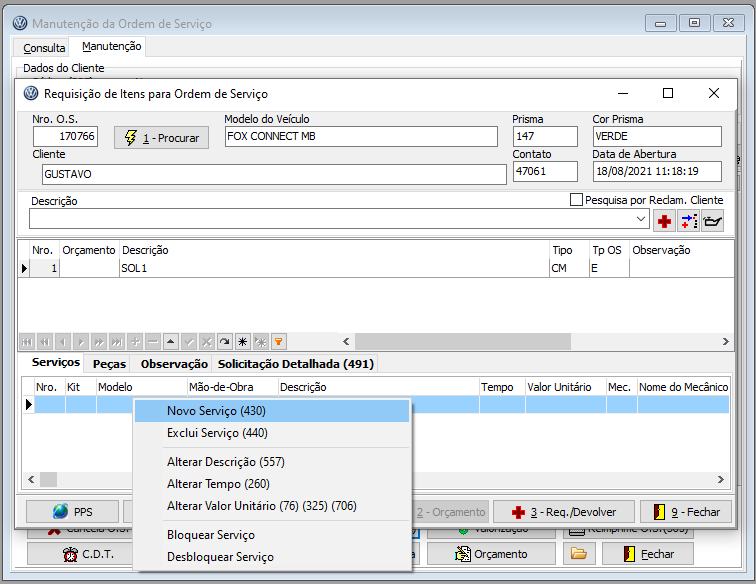756x585 pixels.
Task: Click the SOL1 description cell
Action: 334,269
